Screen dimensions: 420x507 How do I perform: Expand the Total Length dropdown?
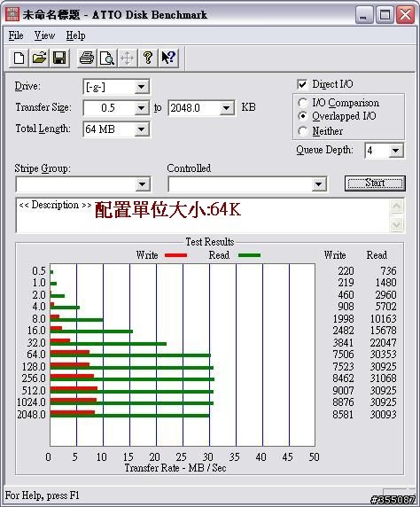(x=141, y=129)
